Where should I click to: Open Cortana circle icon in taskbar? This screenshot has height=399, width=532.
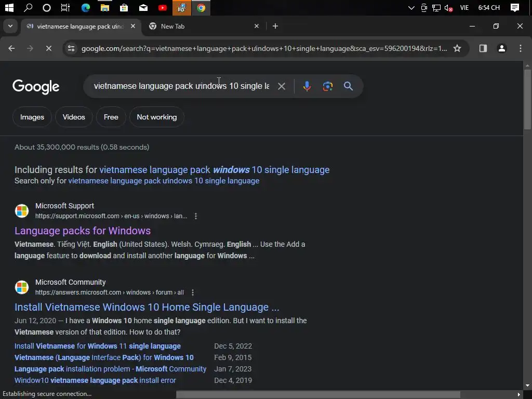coord(47,7)
